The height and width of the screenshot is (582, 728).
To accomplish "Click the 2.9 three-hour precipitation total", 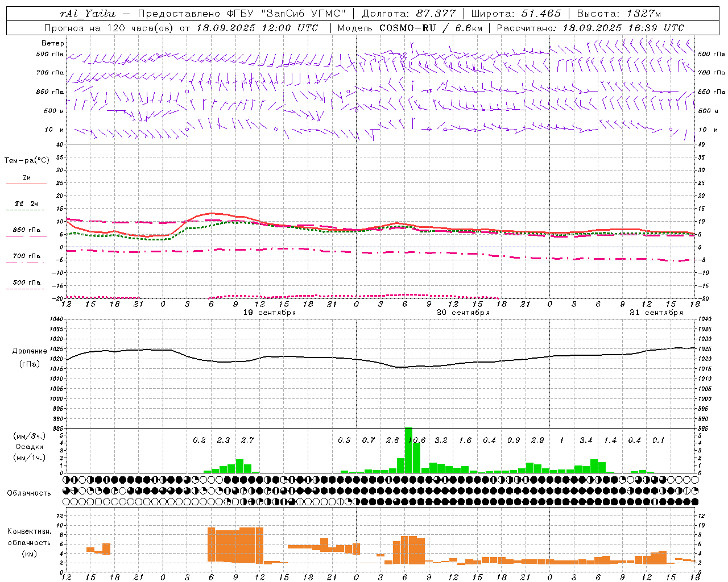I will [537, 440].
